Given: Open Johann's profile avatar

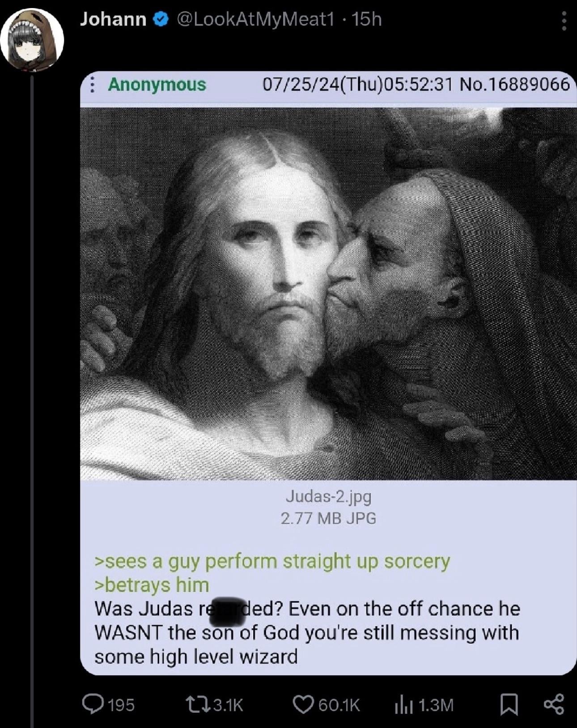Looking at the screenshot, I should tap(32, 40).
